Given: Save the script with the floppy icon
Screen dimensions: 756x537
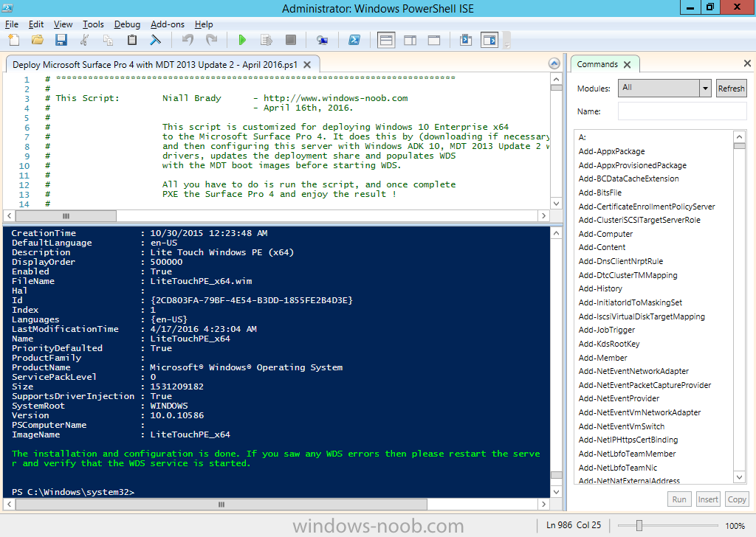Looking at the screenshot, I should 61,40.
